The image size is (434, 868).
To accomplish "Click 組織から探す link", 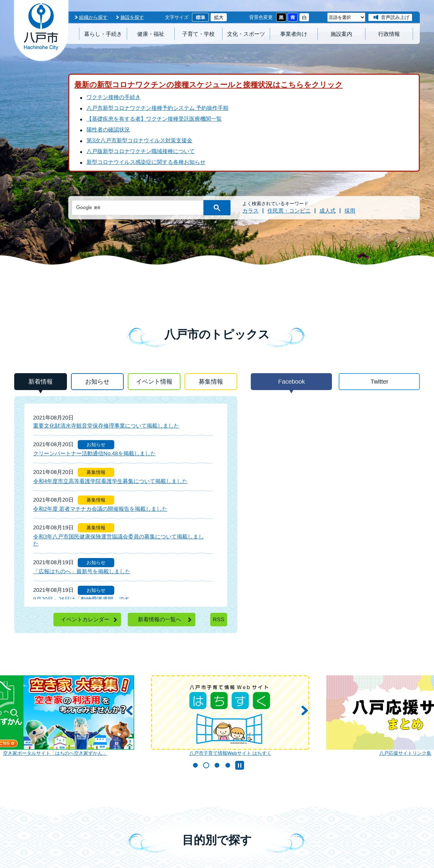I will coord(93,17).
